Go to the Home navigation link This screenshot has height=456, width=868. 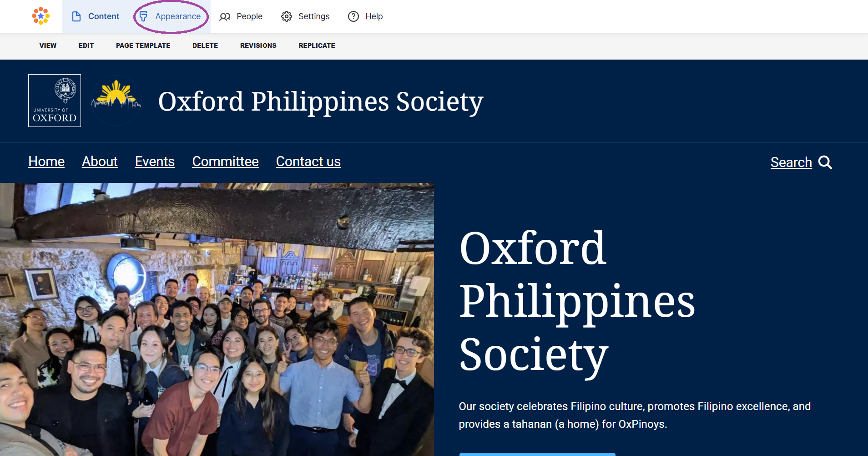pyautogui.click(x=46, y=162)
